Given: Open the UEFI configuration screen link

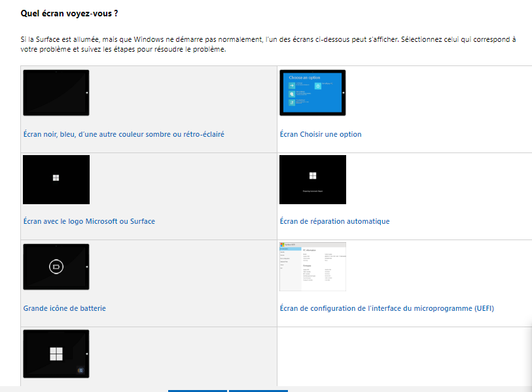Looking at the screenshot, I should pos(387,308).
